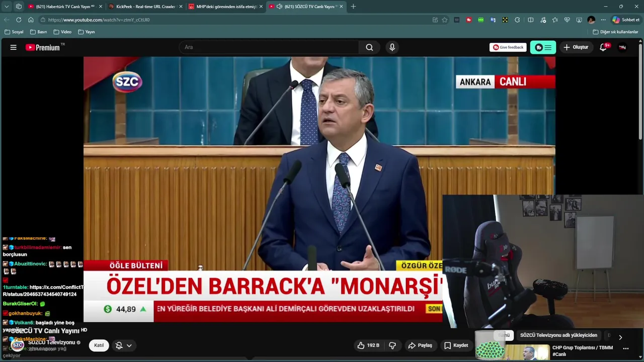Switch to KickPeek Real-time URL Crawler tab
Image resolution: width=644 pixels, height=362 pixels.
pyautogui.click(x=145, y=7)
